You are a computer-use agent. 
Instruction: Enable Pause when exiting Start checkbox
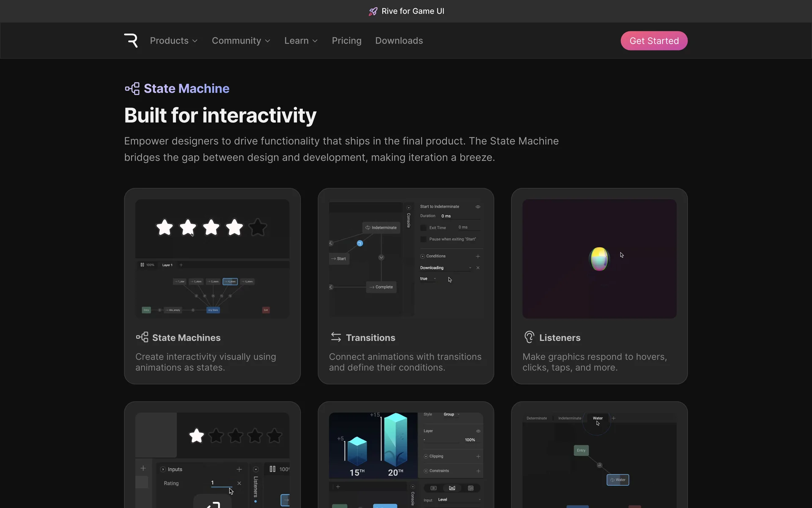423,239
